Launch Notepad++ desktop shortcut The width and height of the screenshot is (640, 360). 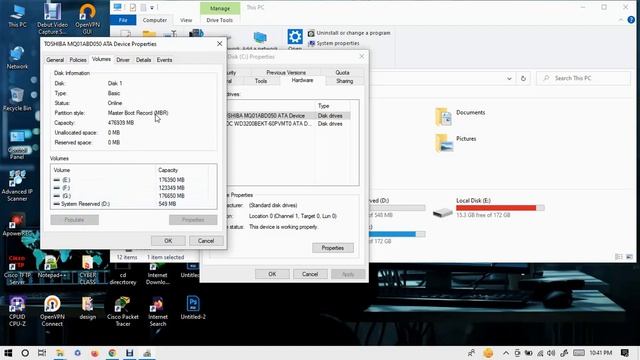(52, 267)
